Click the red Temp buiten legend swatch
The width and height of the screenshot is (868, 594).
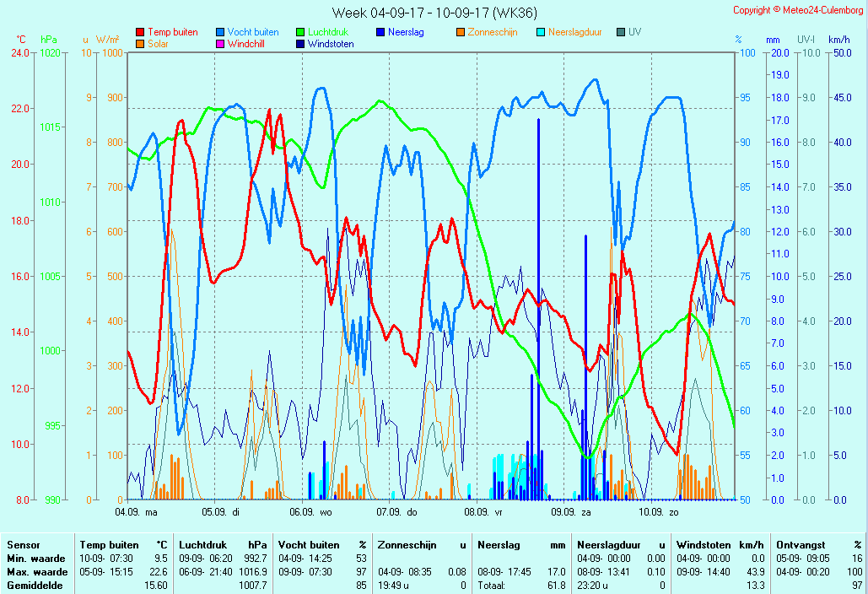coord(140,32)
